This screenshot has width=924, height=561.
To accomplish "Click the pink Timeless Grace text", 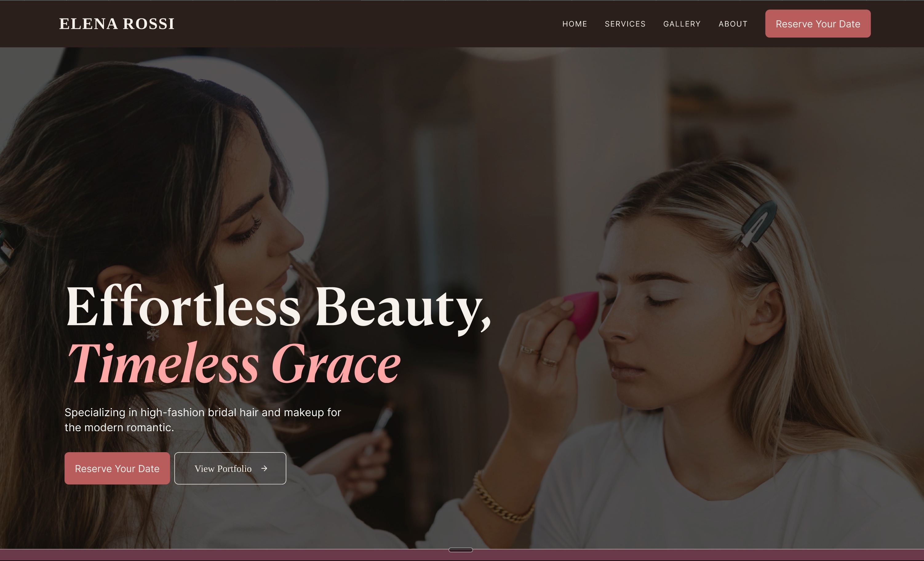I will pos(234,363).
